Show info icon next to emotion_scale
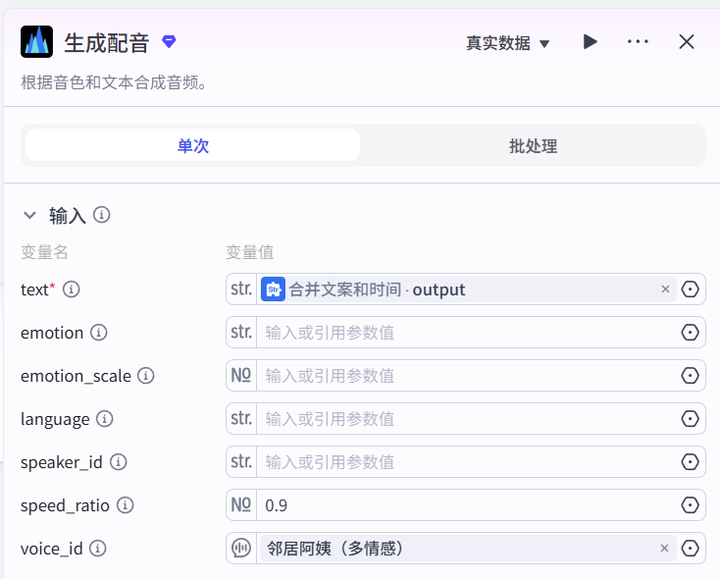Viewport: 720px width, 579px height. point(146,376)
